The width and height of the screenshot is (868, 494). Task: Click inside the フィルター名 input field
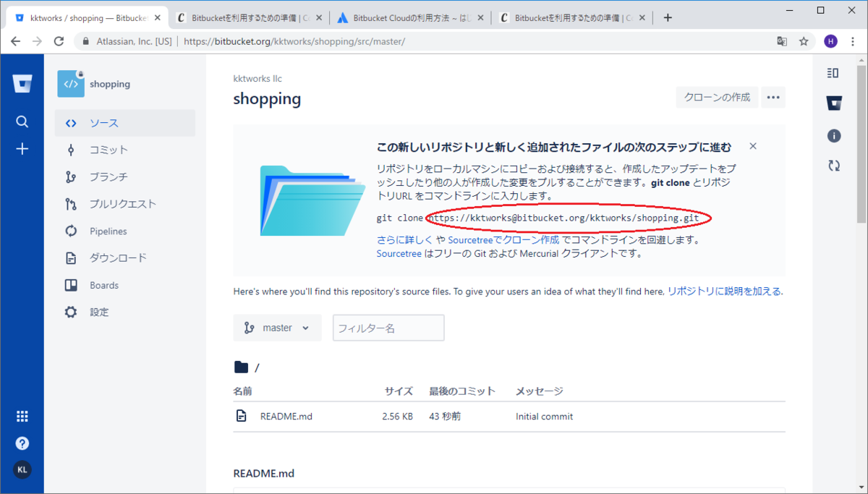tap(388, 327)
